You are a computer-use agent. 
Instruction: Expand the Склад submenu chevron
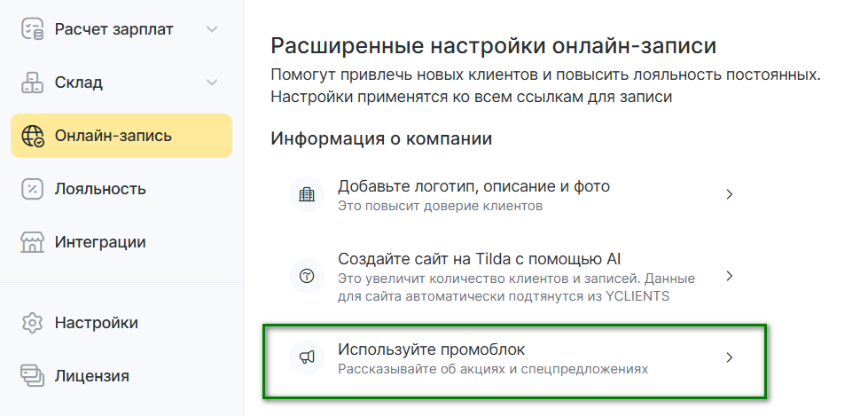point(212,82)
